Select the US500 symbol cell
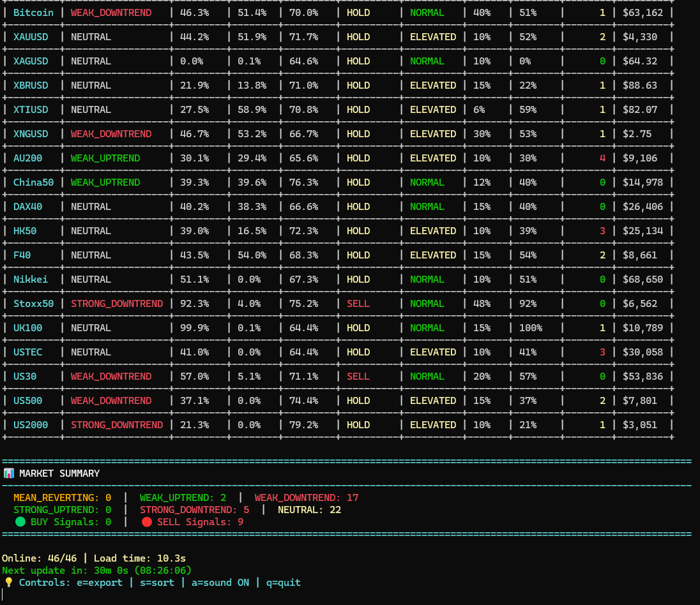Viewport: 700px width, 605px height. click(27, 401)
